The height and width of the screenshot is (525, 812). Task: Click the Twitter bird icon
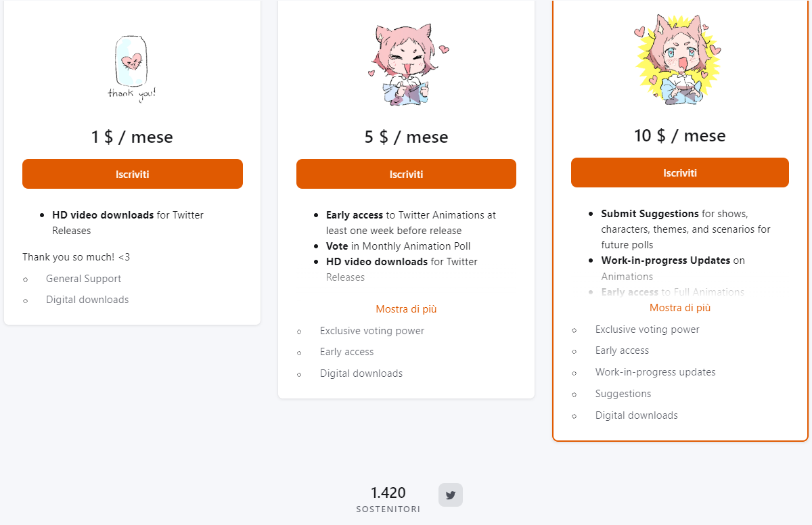click(x=451, y=495)
